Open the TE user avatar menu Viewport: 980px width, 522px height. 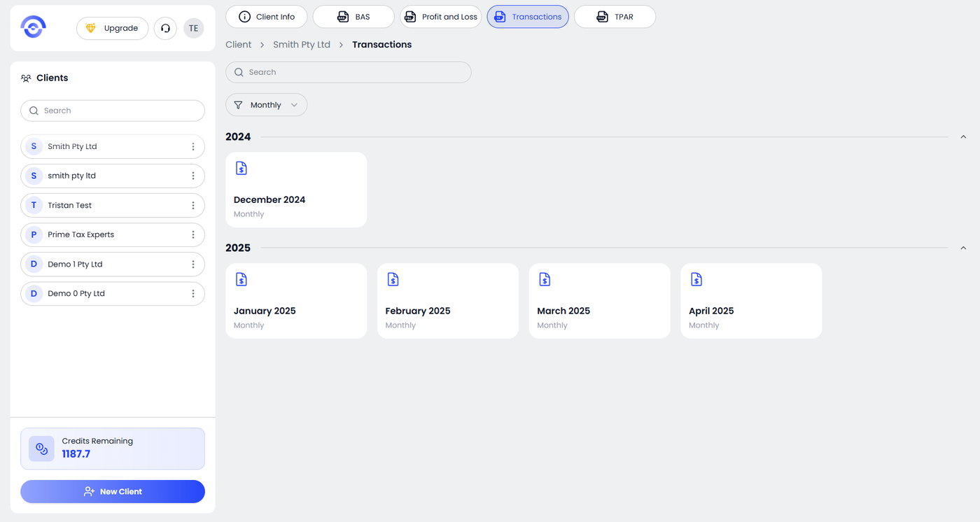pos(193,29)
